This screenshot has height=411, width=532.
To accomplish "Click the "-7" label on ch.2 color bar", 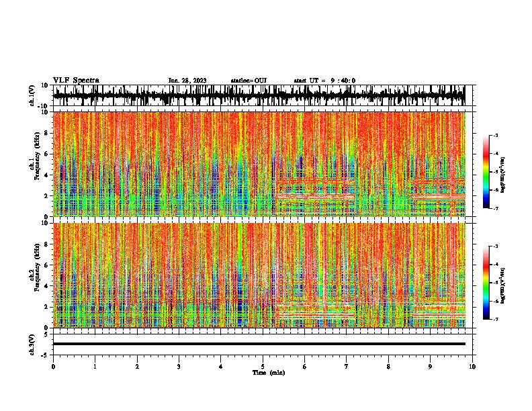I will (x=496, y=319).
